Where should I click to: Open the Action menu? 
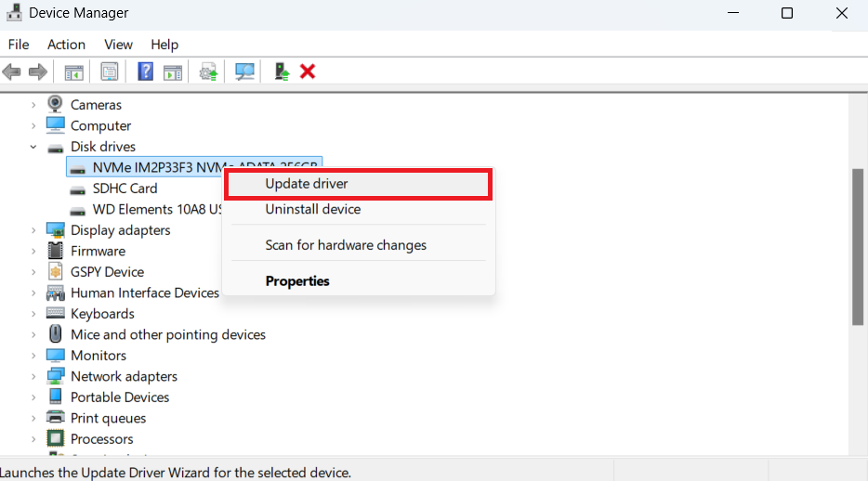click(66, 45)
